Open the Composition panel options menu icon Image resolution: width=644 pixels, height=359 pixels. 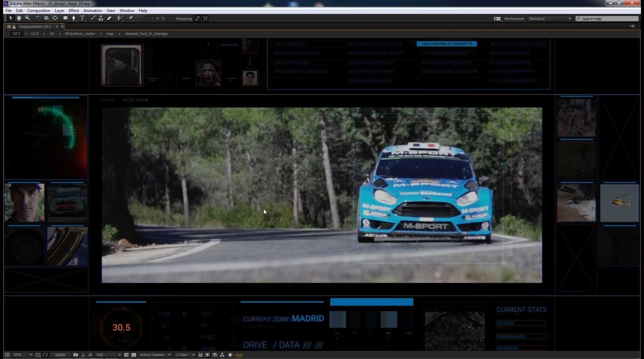point(632,26)
